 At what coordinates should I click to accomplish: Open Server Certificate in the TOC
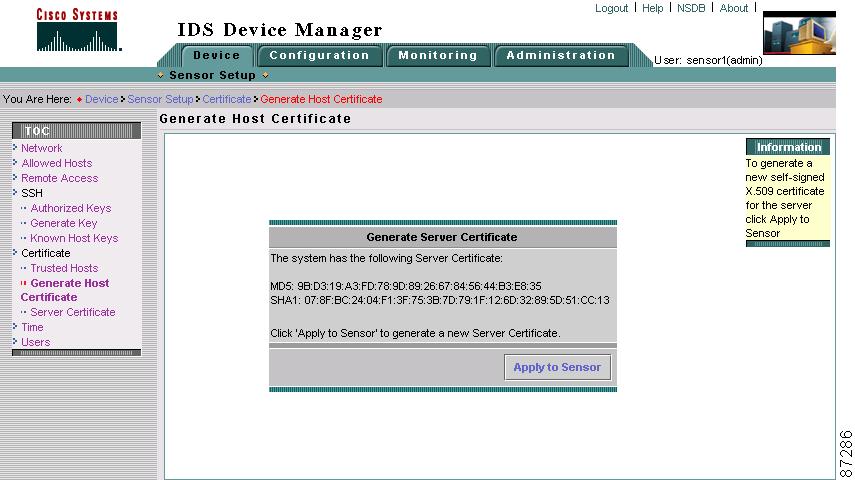coord(73,313)
